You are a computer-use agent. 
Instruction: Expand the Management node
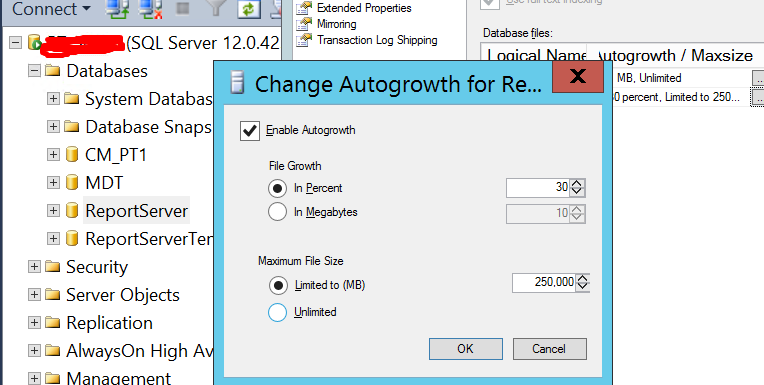pyautogui.click(x=34, y=378)
